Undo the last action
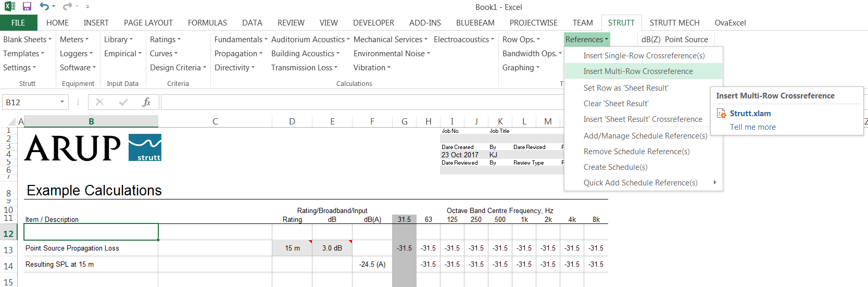This screenshot has height=287, width=868. pos(44,7)
